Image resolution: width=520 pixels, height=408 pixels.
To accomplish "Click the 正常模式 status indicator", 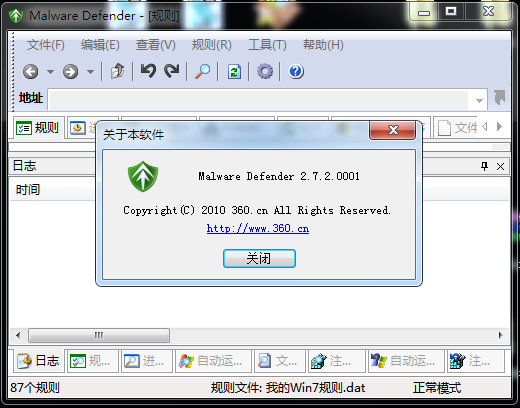I will (x=437, y=388).
